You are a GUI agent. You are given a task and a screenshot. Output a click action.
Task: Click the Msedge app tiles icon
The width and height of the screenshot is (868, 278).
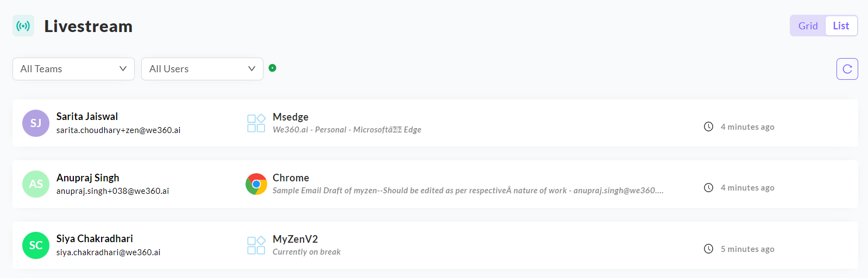(256, 123)
